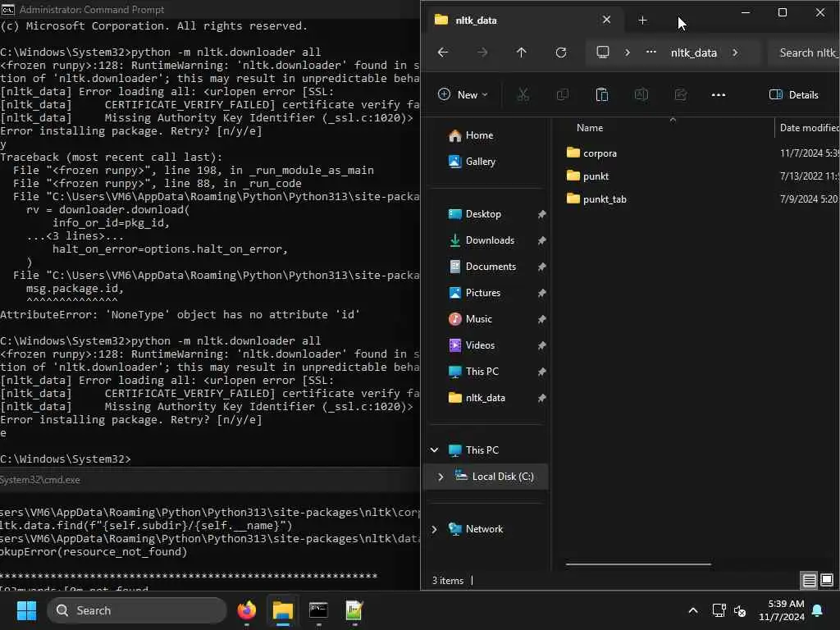
Task: Click the Share icon in the toolbar
Action: tap(680, 95)
